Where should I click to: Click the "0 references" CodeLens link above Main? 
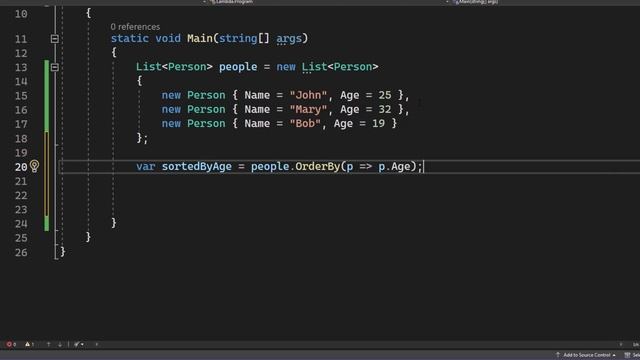135,27
